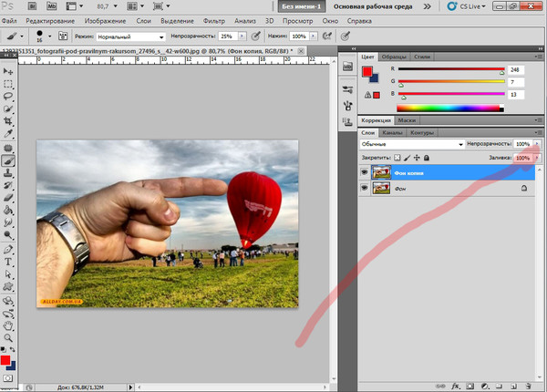Viewport: 547px width, 392px height.
Task: Select the Spot Healing Brush tool
Action: 8,149
